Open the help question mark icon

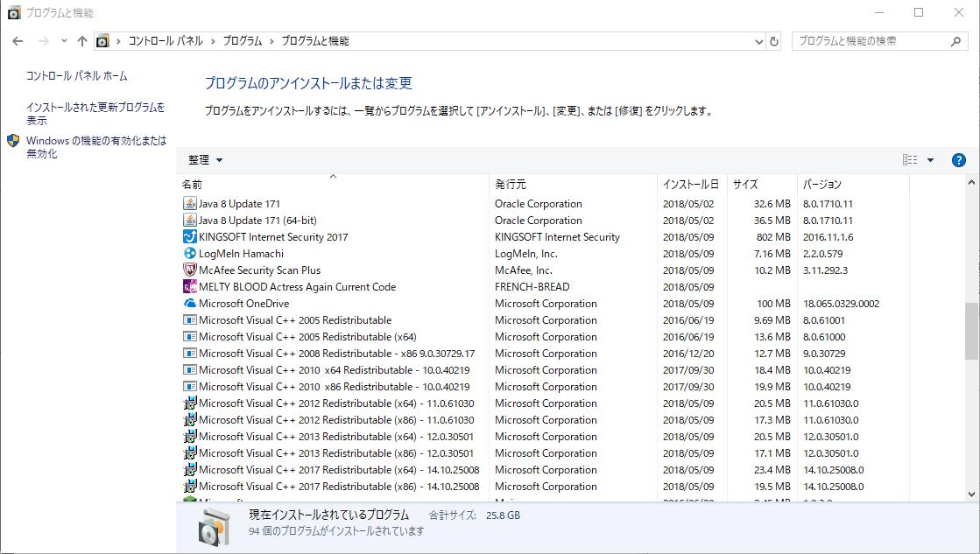coord(958,160)
